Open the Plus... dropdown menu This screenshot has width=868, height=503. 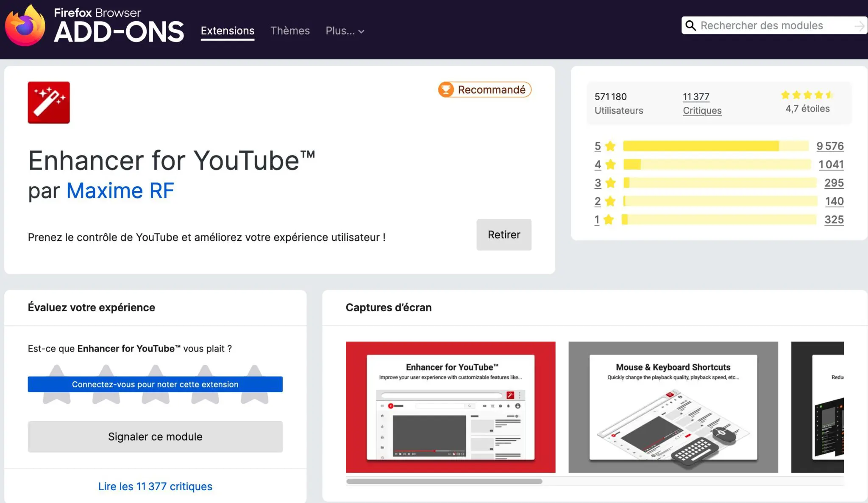pyautogui.click(x=340, y=31)
